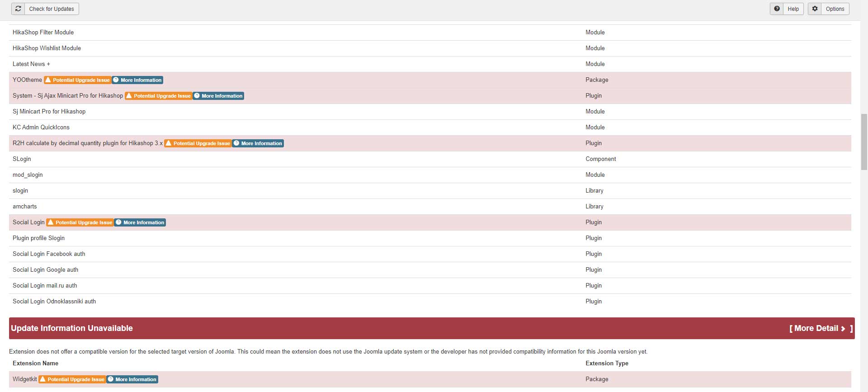
Task: Click the Plugin profile Slogin row name
Action: pos(38,238)
